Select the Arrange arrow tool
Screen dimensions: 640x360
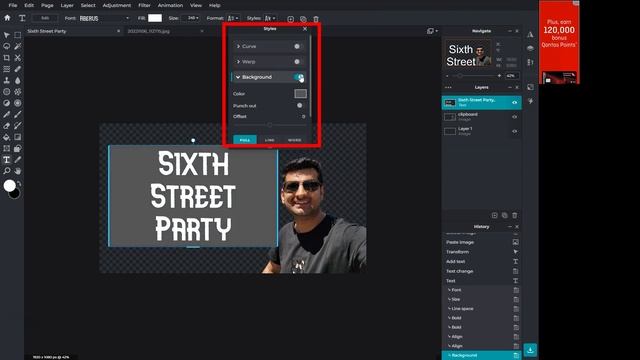pos(7,35)
